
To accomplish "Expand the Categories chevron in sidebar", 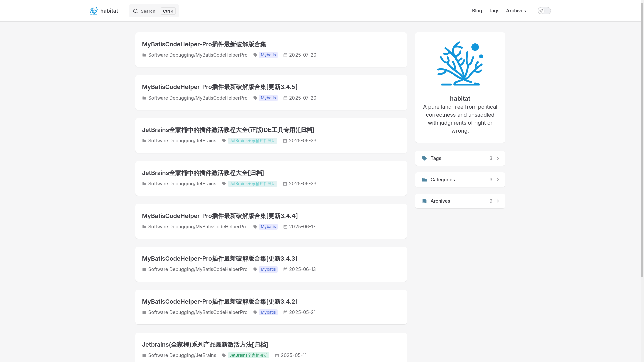I will [x=498, y=180].
